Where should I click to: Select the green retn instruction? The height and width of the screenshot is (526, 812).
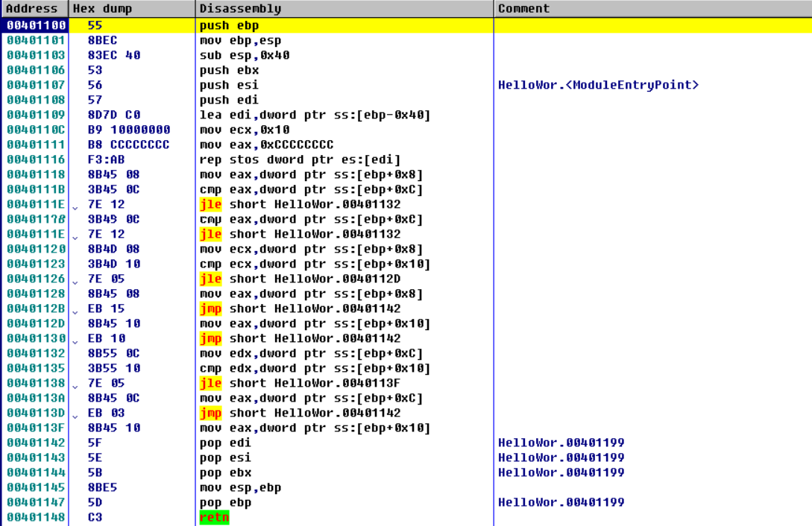pos(214,517)
